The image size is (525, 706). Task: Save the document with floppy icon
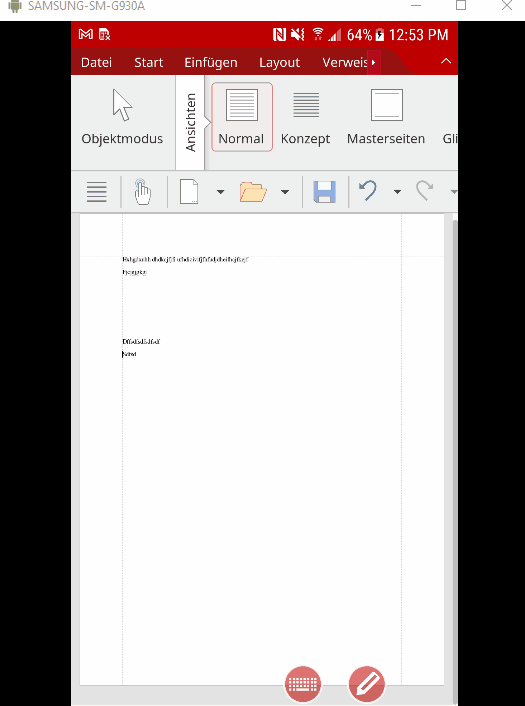click(x=325, y=192)
